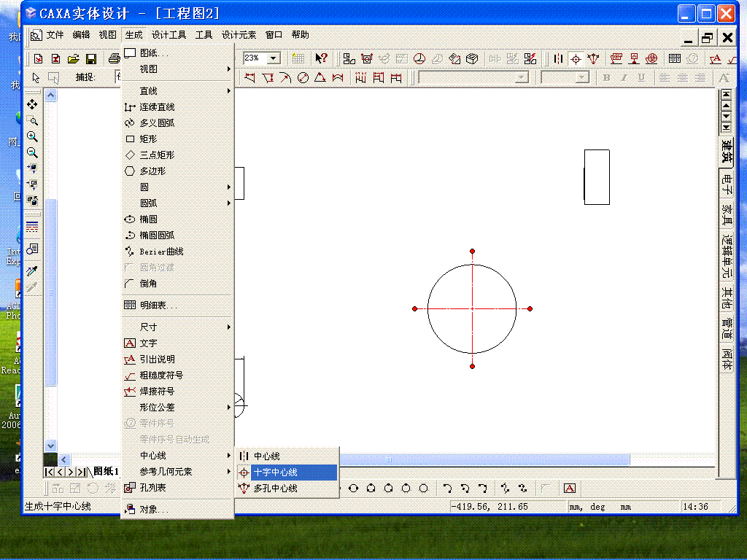The height and width of the screenshot is (560, 747).
Task: Toggle Bold text formatting
Action: [x=606, y=77]
